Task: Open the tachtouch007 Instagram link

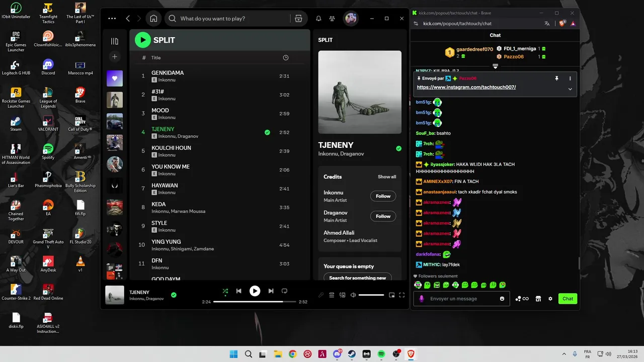Action: click(x=466, y=87)
